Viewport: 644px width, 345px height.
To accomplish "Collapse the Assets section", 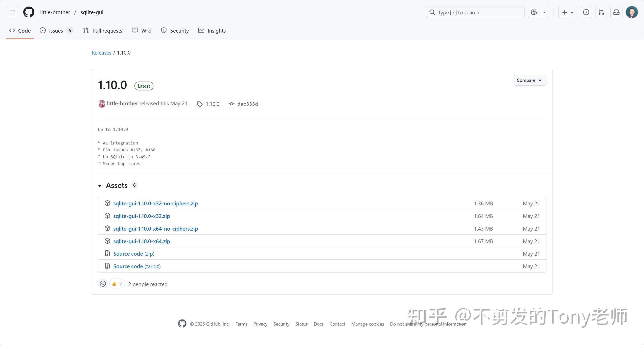I will [x=100, y=186].
